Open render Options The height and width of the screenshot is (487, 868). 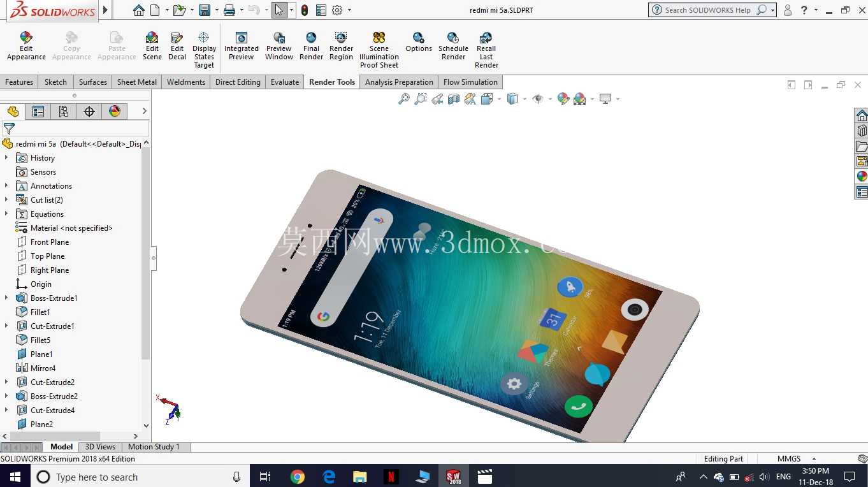(x=419, y=42)
